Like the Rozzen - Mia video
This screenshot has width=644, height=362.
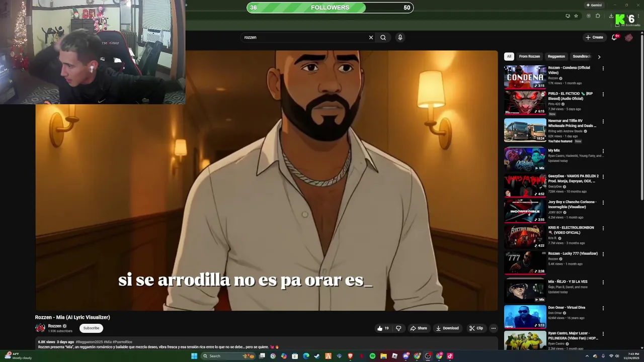(383, 328)
